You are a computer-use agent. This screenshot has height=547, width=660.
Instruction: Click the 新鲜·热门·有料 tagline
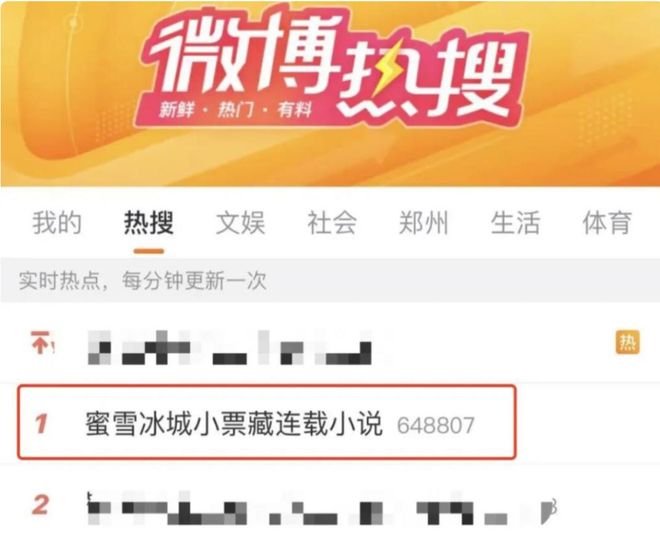point(236,110)
